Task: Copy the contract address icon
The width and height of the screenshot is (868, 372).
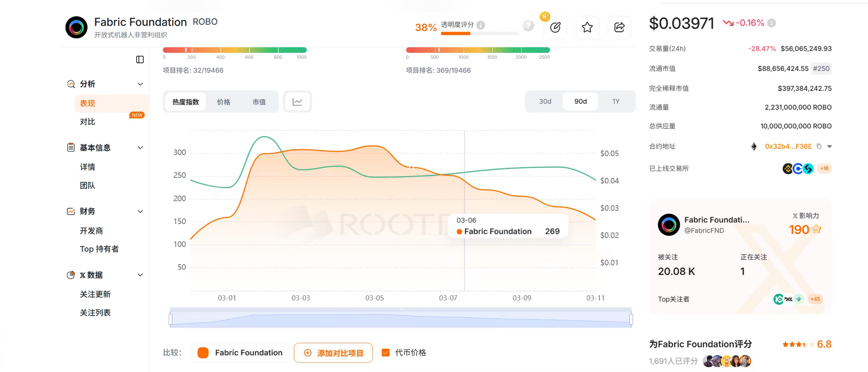Action: coord(819,146)
